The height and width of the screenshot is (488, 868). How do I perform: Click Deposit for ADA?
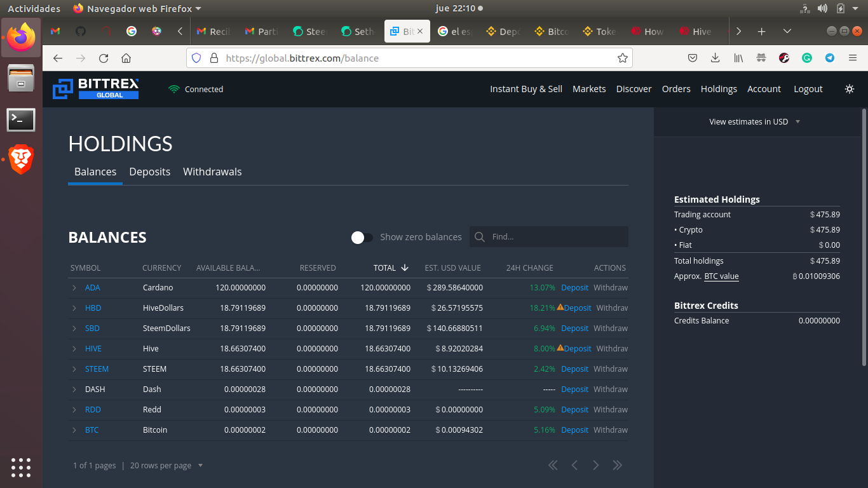click(x=574, y=288)
